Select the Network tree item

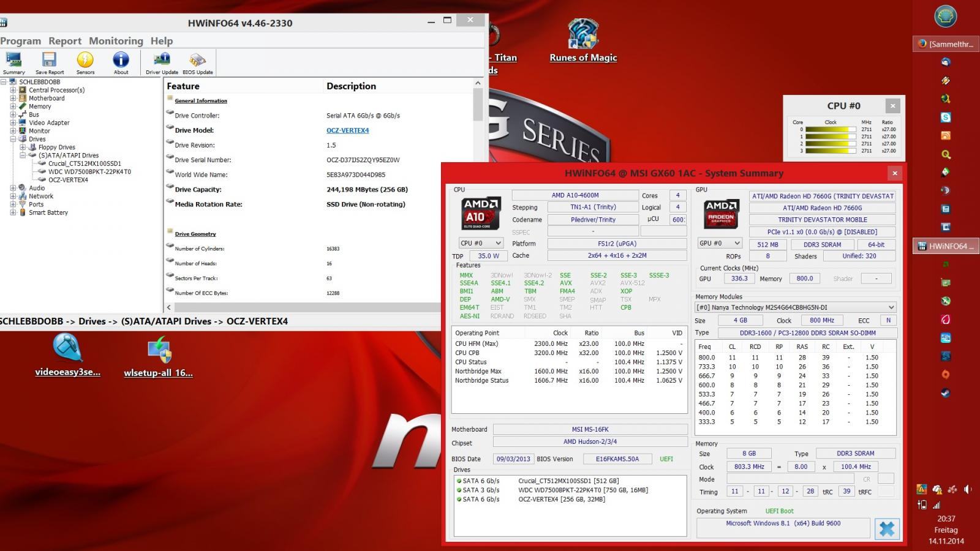click(41, 197)
